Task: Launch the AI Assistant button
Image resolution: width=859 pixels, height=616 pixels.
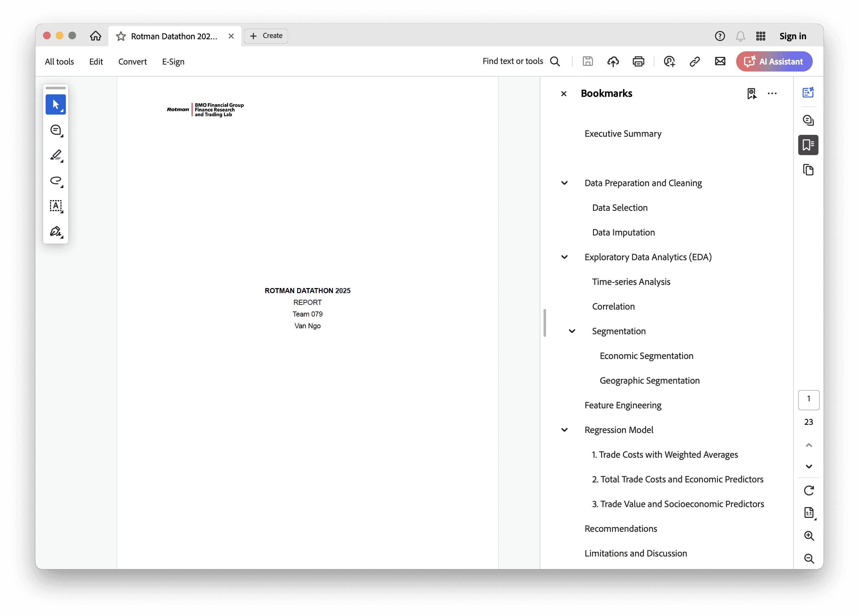Action: point(774,61)
